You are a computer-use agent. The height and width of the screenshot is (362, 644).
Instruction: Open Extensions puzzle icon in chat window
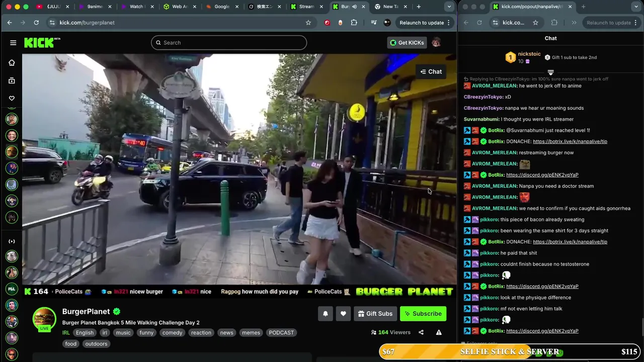tap(554, 23)
